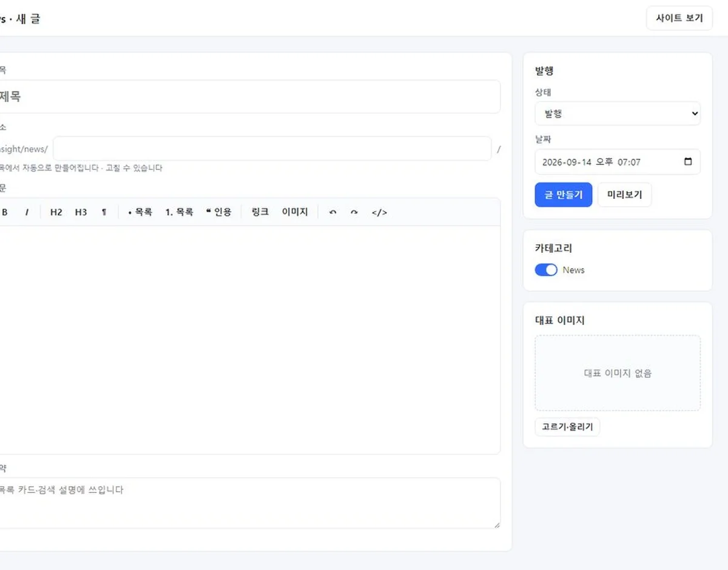Click the 상태 label
Image resolution: width=728 pixels, height=570 pixels.
(x=543, y=93)
